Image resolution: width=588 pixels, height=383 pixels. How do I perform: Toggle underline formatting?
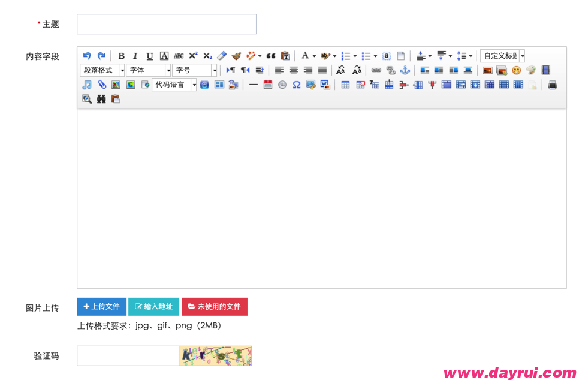tap(150, 56)
